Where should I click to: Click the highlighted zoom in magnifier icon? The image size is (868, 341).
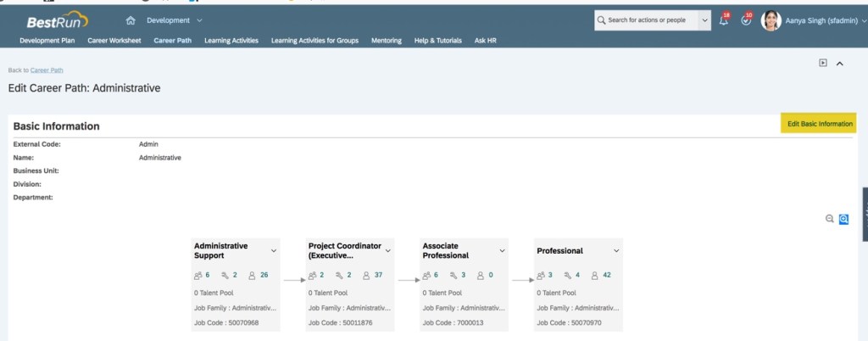coord(843,219)
